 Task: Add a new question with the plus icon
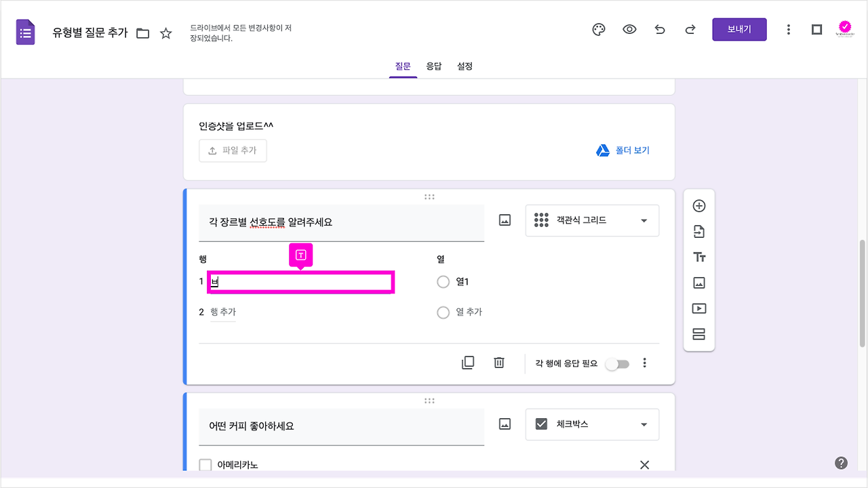point(699,205)
